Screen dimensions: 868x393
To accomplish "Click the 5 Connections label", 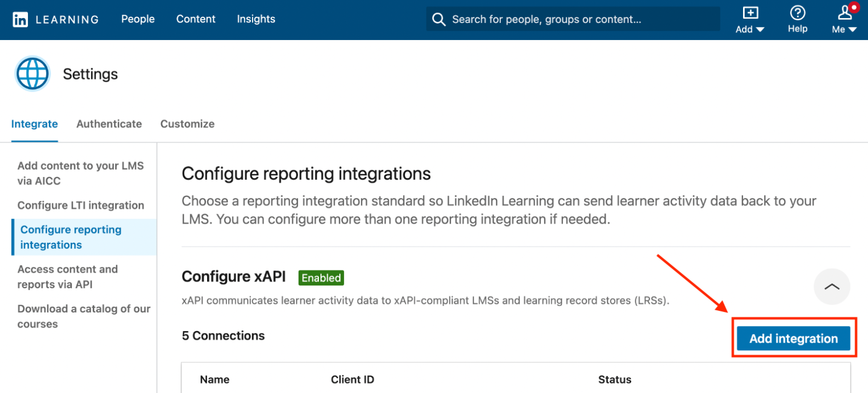I will pyautogui.click(x=223, y=335).
